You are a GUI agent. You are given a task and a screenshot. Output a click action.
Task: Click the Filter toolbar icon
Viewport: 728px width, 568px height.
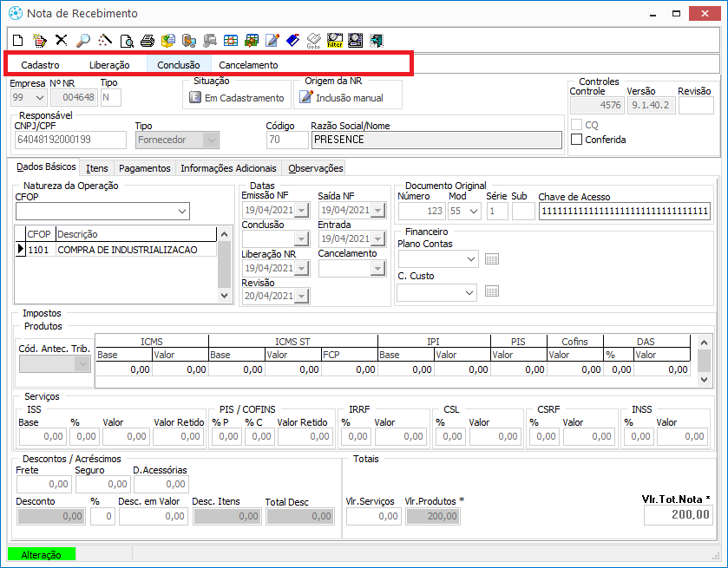(x=334, y=40)
